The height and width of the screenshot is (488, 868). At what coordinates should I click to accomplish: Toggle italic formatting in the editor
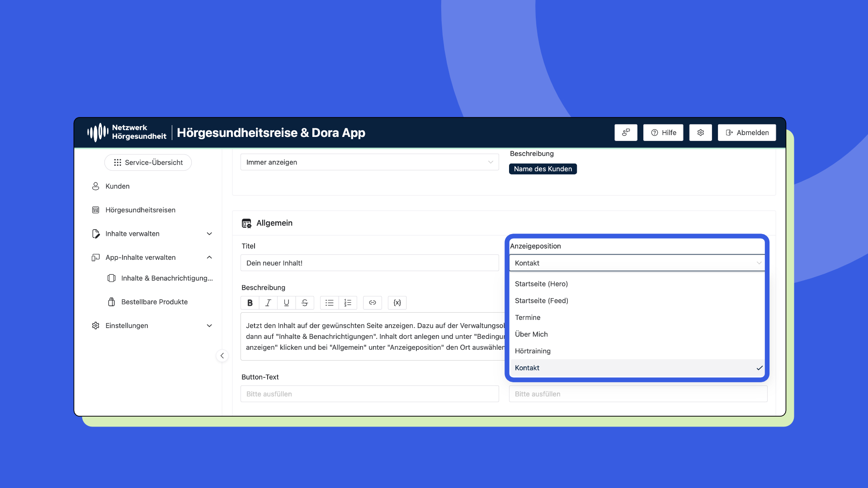pyautogui.click(x=268, y=303)
